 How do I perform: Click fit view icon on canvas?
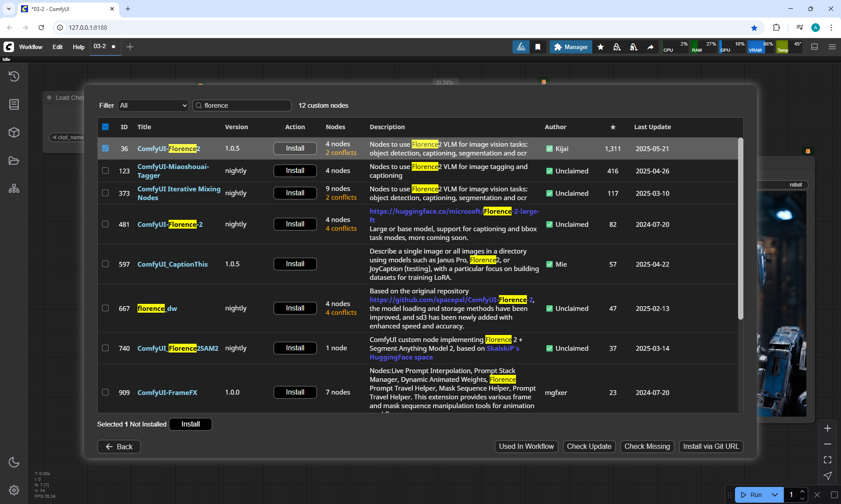pos(827,460)
